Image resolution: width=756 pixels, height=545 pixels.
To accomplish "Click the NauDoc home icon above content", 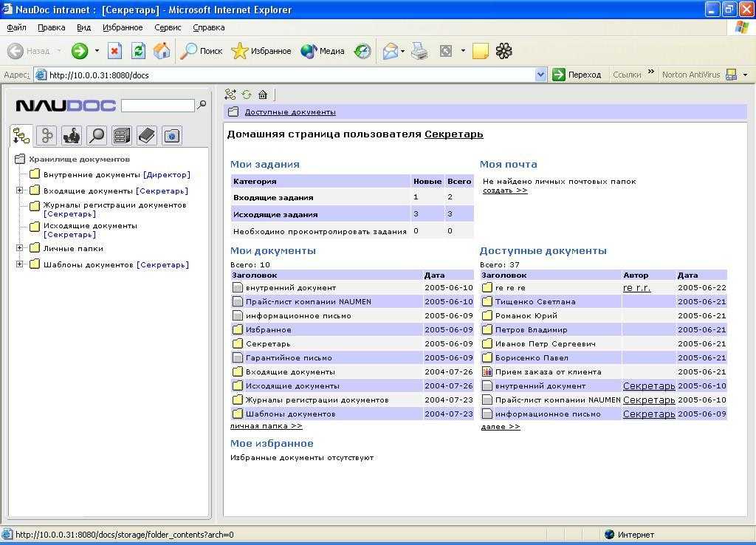I will (263, 95).
